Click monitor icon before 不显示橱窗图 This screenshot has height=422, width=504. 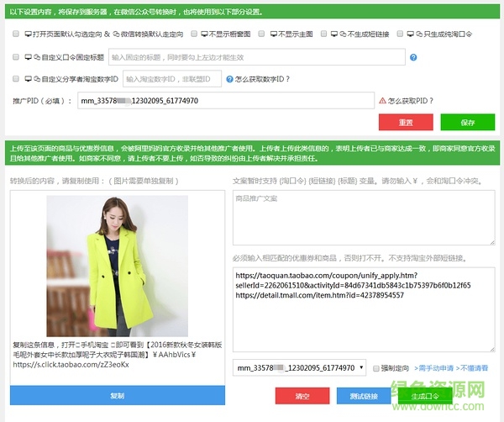click(x=204, y=34)
